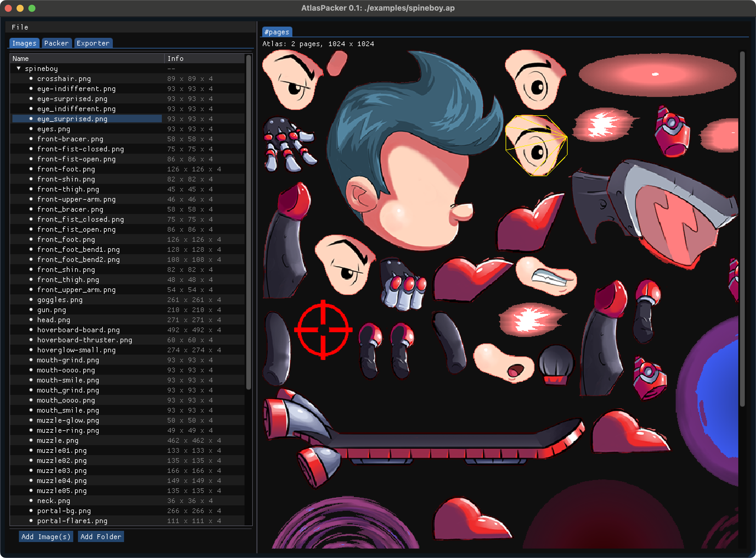Click the atlas preview vertical scrollbar
Image resolution: width=756 pixels, height=558 pixels.
click(742, 229)
